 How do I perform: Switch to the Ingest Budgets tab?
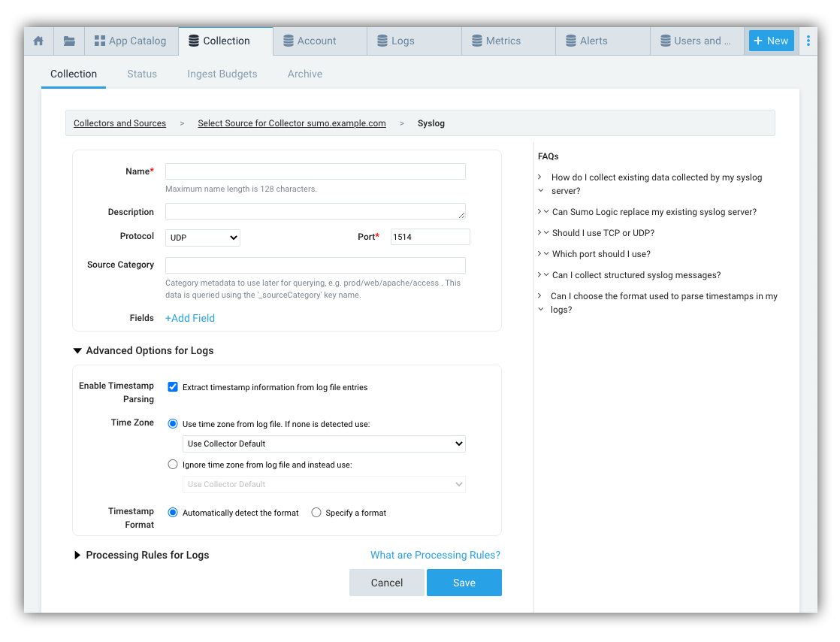pos(222,74)
